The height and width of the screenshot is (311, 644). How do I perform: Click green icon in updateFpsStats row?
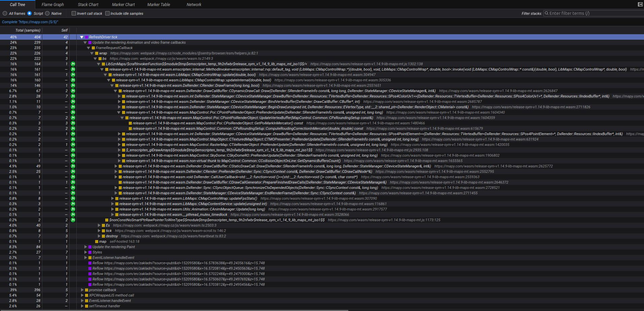tap(73, 198)
